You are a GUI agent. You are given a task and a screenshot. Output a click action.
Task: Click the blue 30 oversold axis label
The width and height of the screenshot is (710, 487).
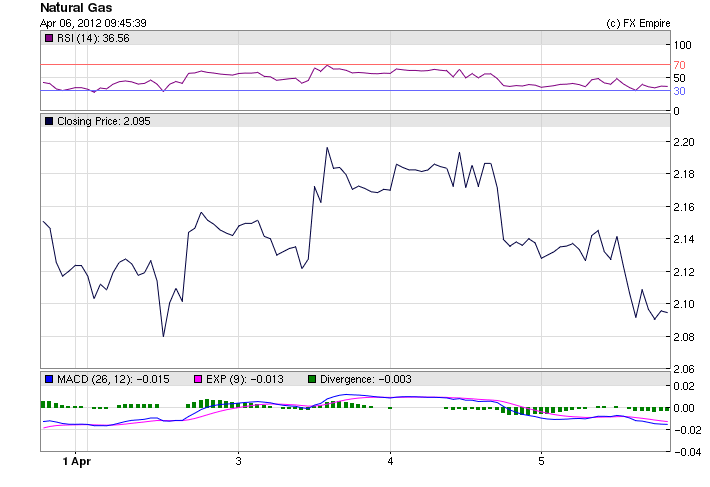coord(679,91)
